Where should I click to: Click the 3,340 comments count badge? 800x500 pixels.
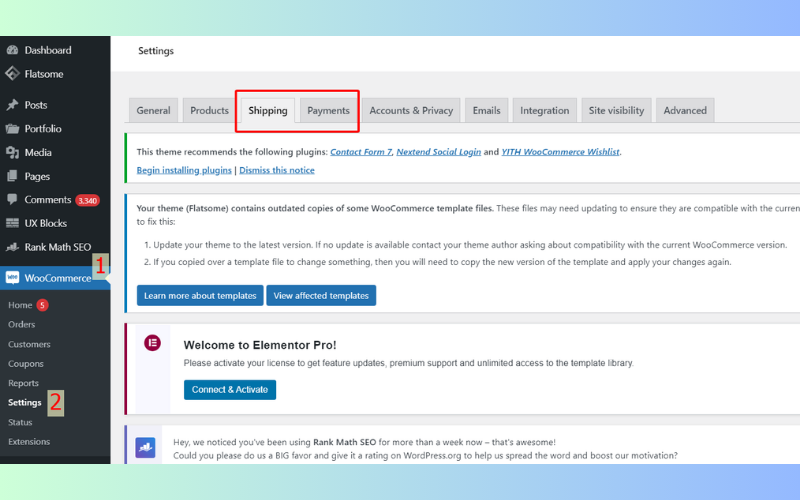(x=87, y=201)
